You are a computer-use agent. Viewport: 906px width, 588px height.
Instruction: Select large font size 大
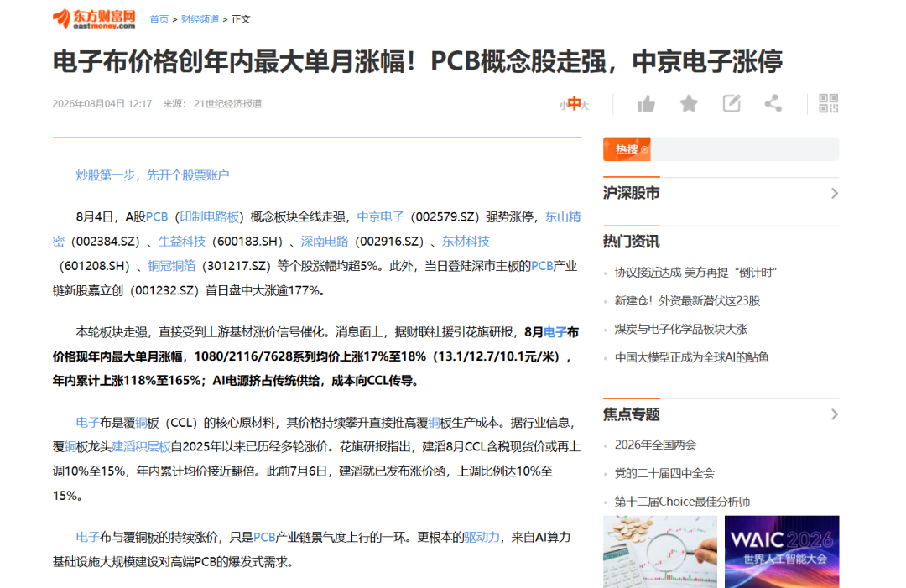click(x=585, y=105)
